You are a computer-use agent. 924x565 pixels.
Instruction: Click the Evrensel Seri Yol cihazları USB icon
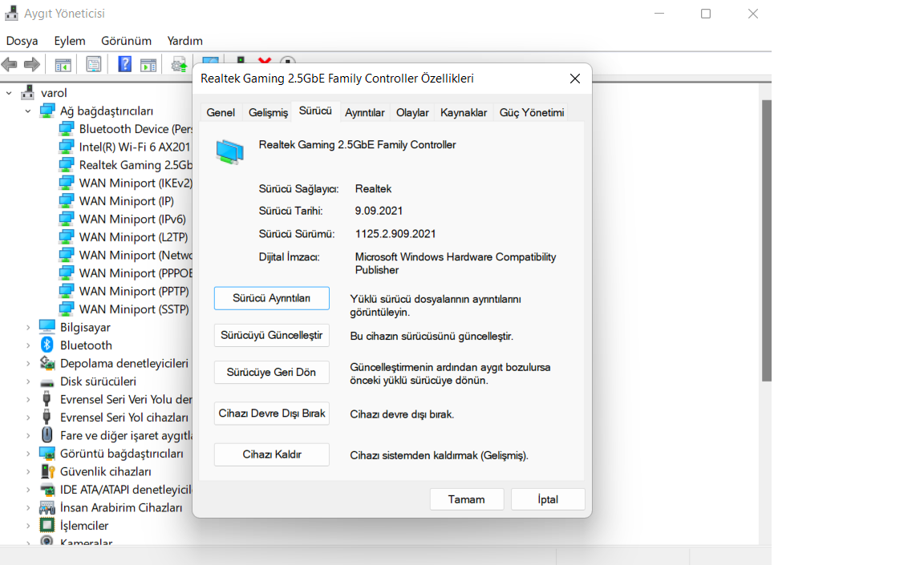(x=47, y=418)
